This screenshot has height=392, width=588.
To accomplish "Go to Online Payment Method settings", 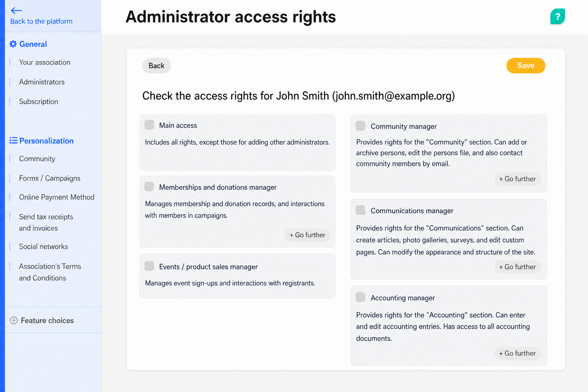I will tap(57, 197).
